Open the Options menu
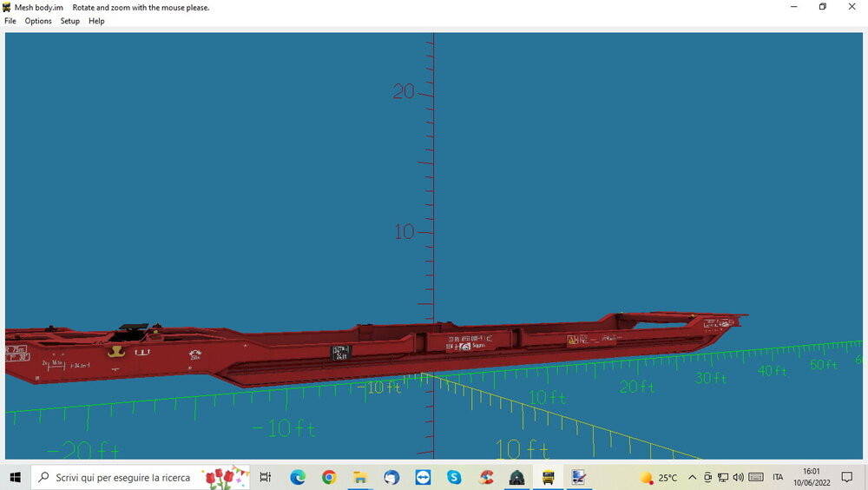868x490 pixels. tap(38, 21)
